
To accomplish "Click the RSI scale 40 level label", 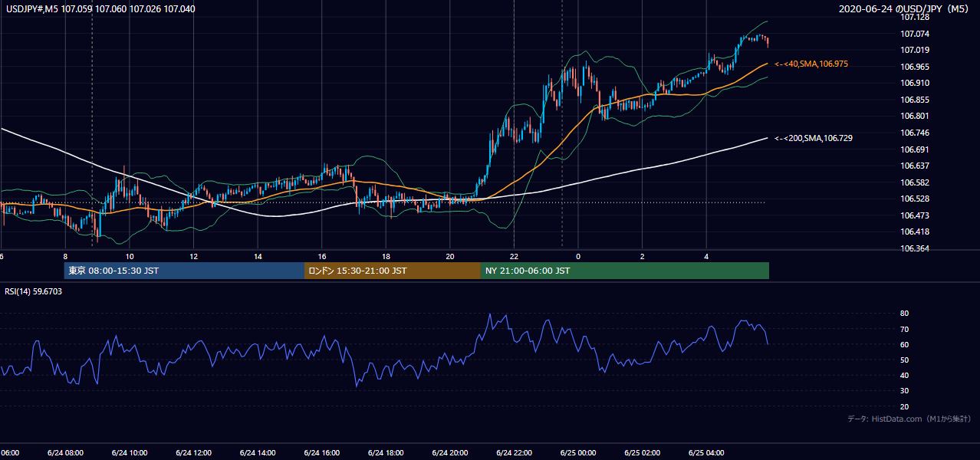I will coord(905,375).
